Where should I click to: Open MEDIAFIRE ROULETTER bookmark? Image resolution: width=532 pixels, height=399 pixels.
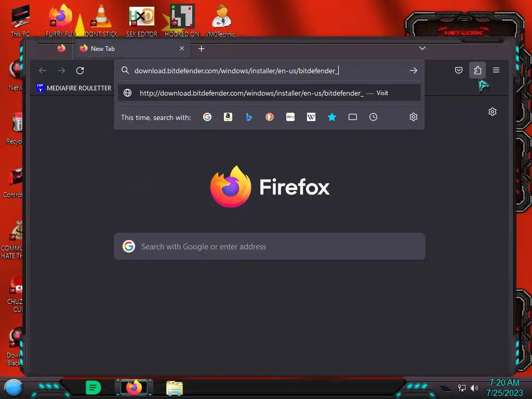[x=74, y=88]
